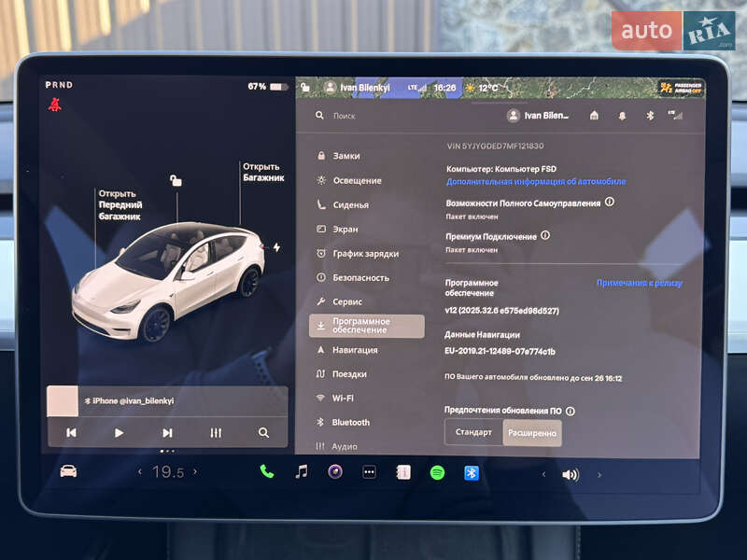Select Расширенно update preference
The width and height of the screenshot is (747, 560).
[x=532, y=433]
